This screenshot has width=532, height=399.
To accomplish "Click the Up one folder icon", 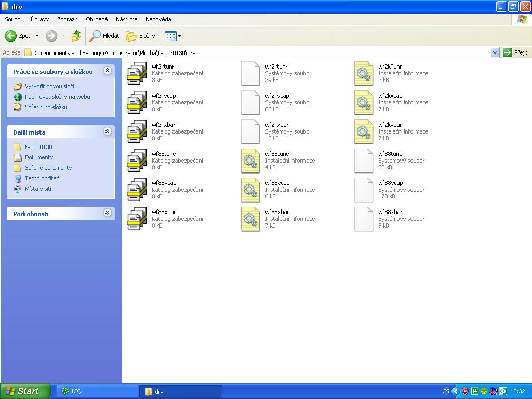I will (76, 36).
